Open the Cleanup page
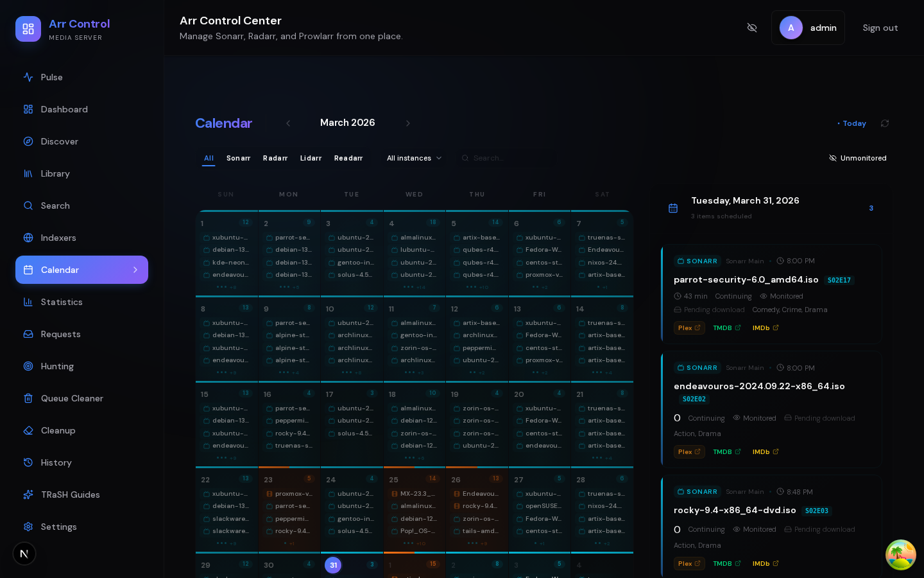Screen dimensions: 924x578 [81, 430]
